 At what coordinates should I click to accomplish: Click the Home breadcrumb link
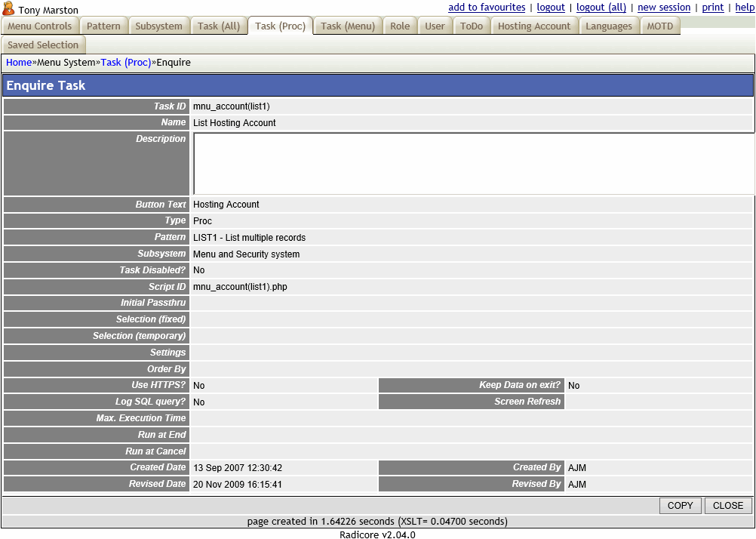point(19,63)
